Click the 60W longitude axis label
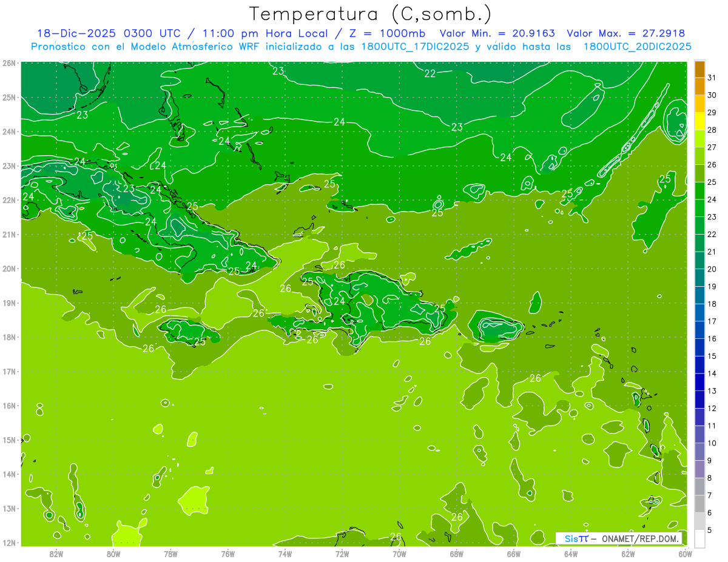 coord(685,554)
